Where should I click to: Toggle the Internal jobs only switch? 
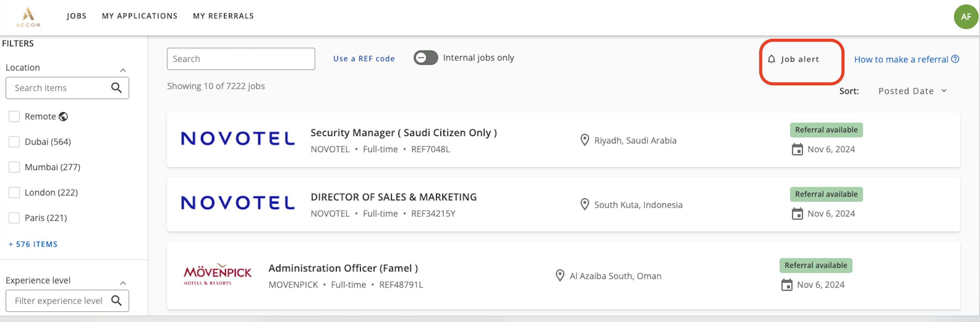[426, 58]
